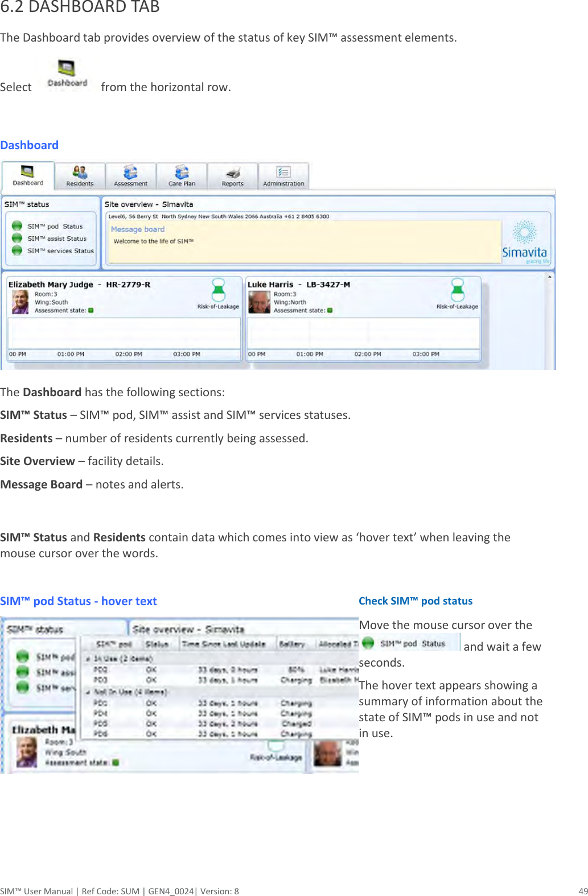Click the Risk-of-Leakage label below the hover table
The width and height of the screenshot is (588, 896).
(276, 758)
